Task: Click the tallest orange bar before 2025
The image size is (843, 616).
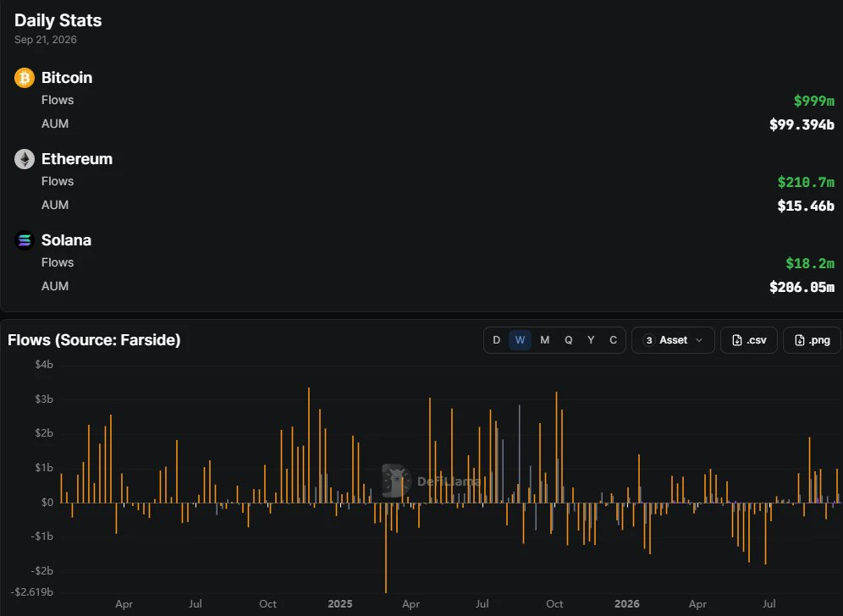Action: [x=309, y=445]
